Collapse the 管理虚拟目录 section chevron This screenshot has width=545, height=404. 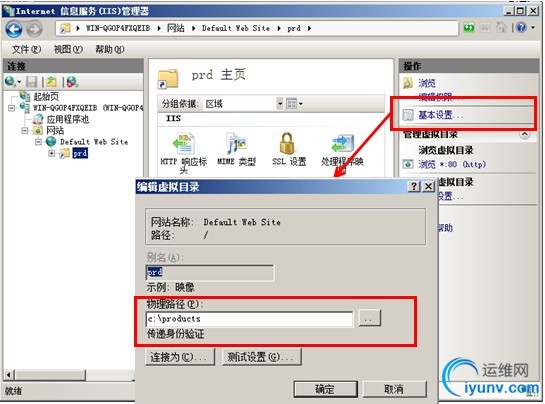point(525,135)
